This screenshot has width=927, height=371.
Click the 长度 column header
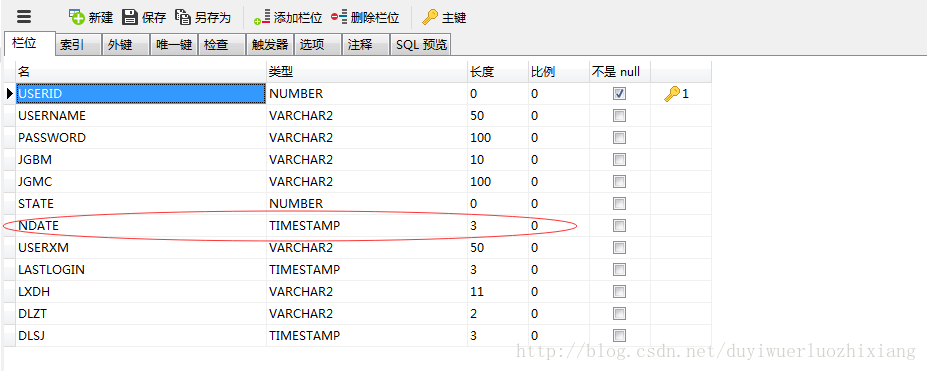(498, 72)
